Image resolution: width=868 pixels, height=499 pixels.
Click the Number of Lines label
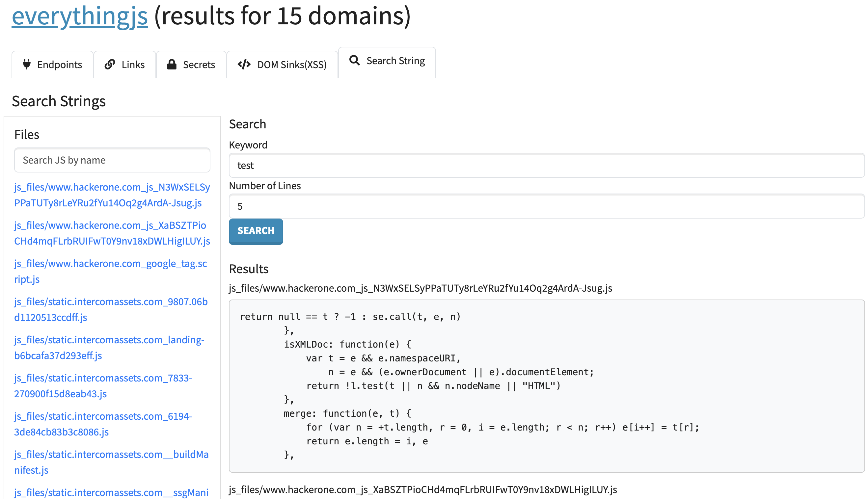click(265, 186)
